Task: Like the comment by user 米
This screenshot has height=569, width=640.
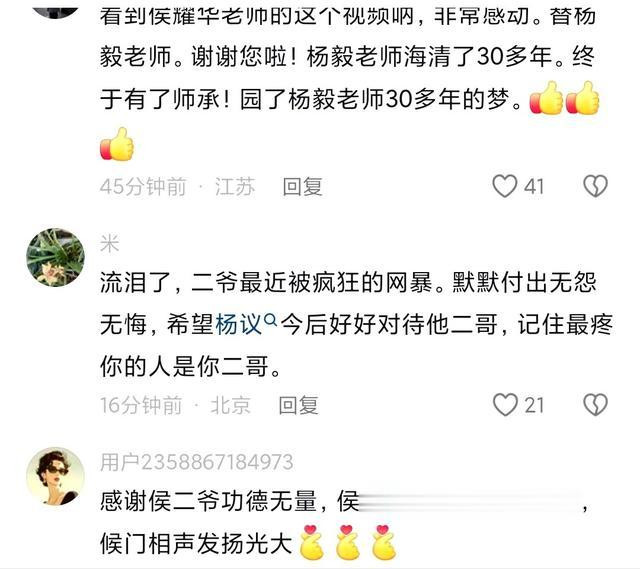Action: coord(505,405)
